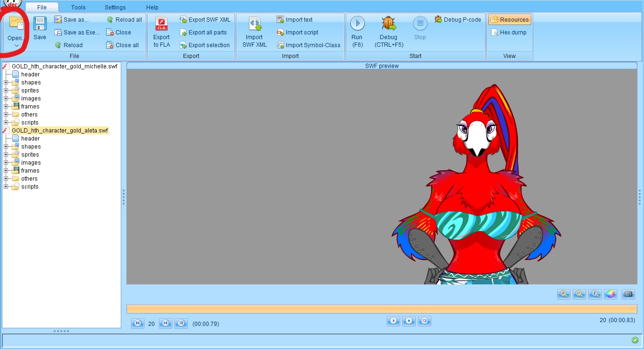The height and width of the screenshot is (349, 644).
Task: Click the Stop button in Start group
Action: tap(420, 28)
